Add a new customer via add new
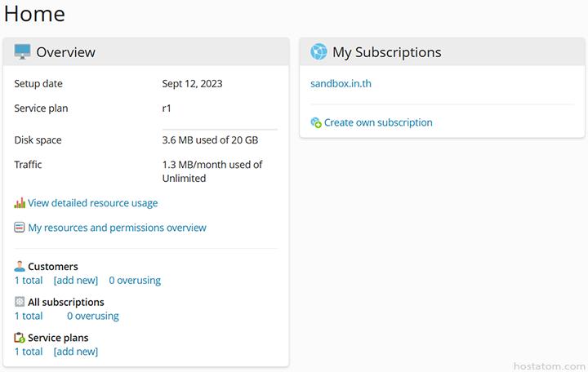 [75, 281]
